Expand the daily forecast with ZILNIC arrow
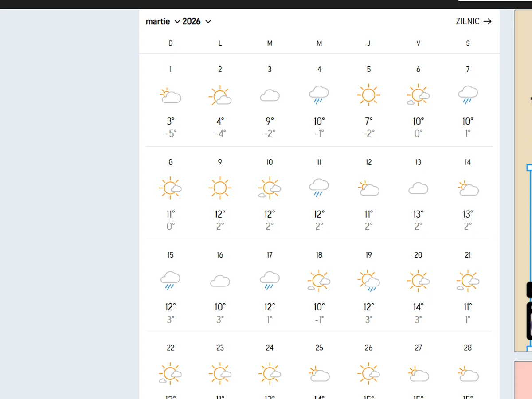This screenshot has width=532, height=399. point(487,21)
